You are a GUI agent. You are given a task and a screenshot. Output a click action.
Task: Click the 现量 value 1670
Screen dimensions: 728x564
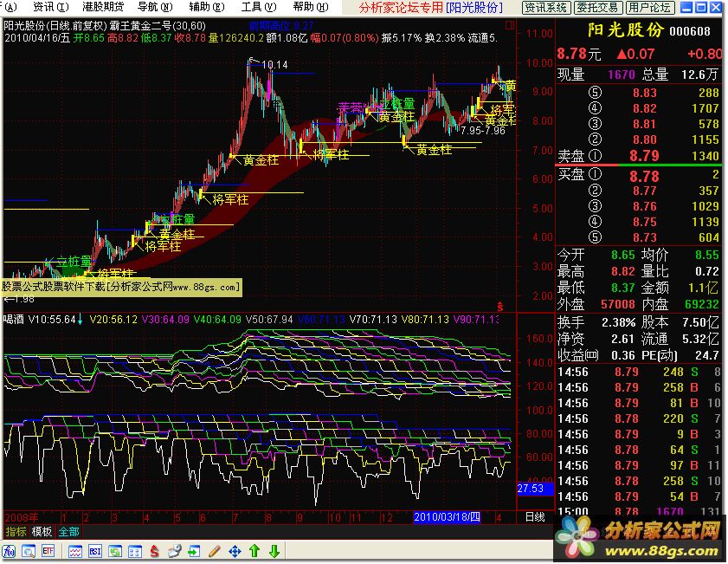tap(622, 75)
